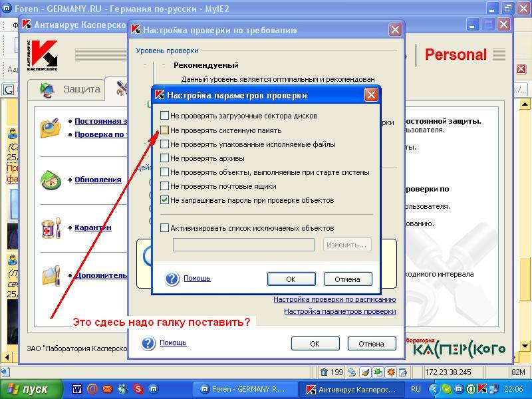Open Карантин link in Kaspersky window

pos(93,227)
